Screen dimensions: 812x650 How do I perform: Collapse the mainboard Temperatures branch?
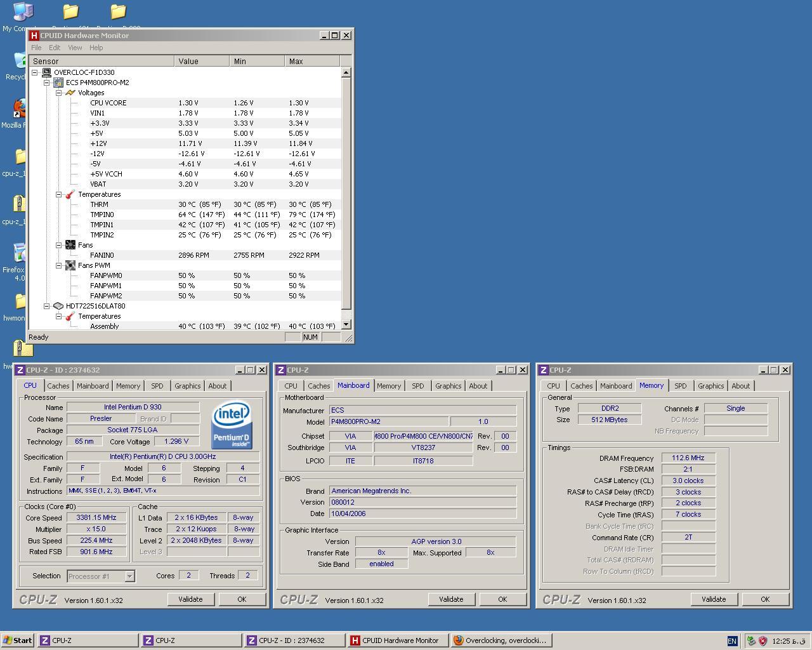[x=59, y=194]
